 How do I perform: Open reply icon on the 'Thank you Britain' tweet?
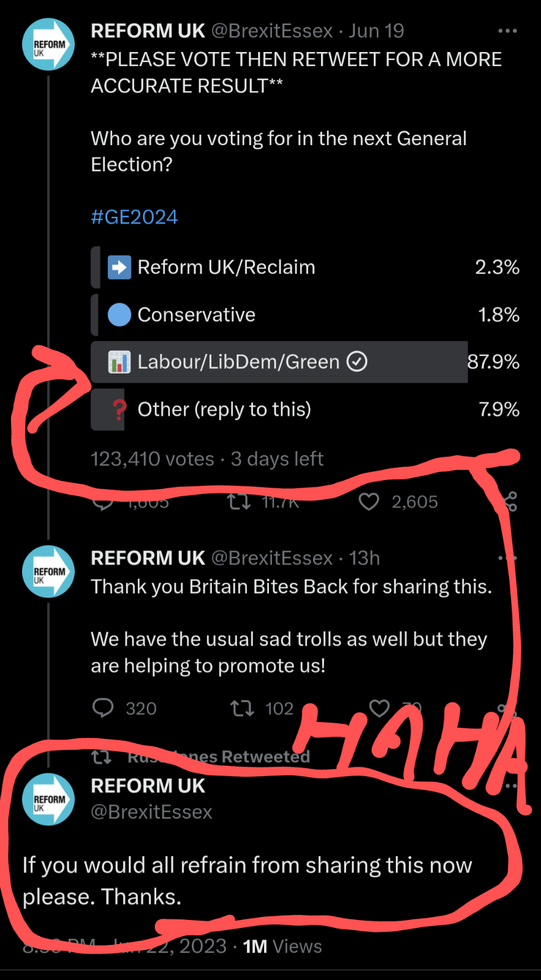click(x=103, y=708)
